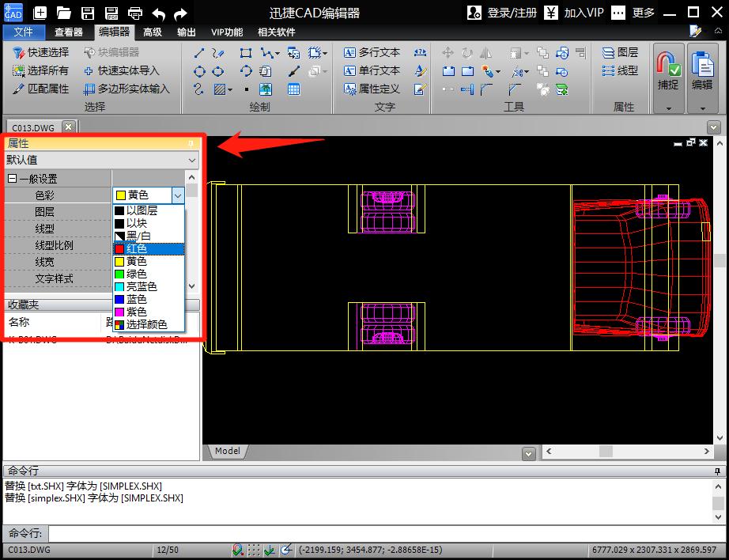Image resolution: width=729 pixels, height=560 pixels.
Task: Collapse the 一般设置 tree section
Action: 12,179
